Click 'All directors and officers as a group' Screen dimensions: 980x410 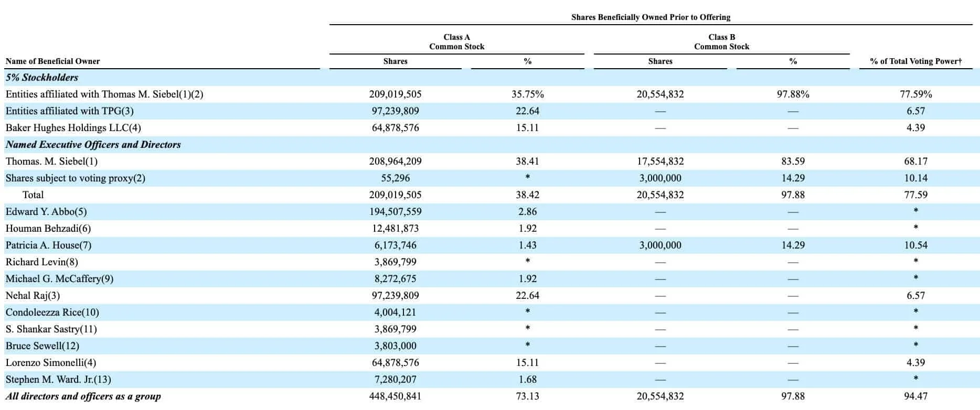click(x=83, y=396)
